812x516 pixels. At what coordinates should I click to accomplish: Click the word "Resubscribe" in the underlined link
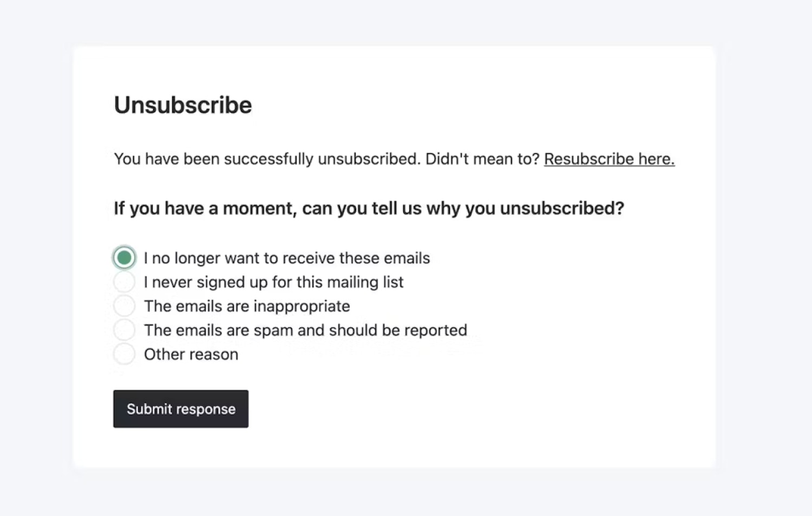click(588, 159)
